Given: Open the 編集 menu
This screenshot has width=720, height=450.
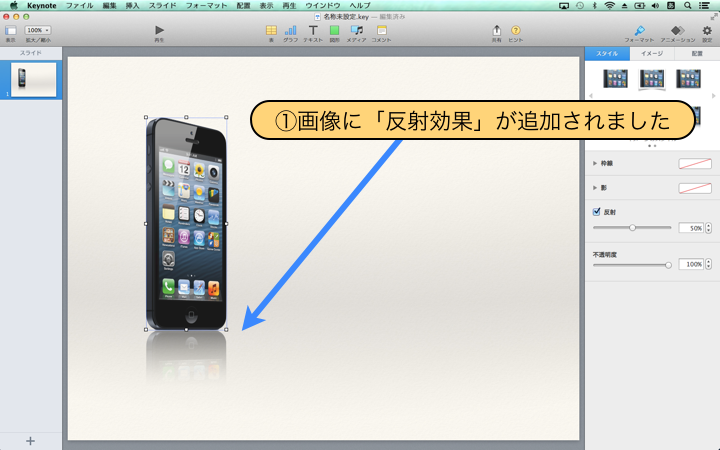Looking at the screenshot, I should (x=110, y=6).
